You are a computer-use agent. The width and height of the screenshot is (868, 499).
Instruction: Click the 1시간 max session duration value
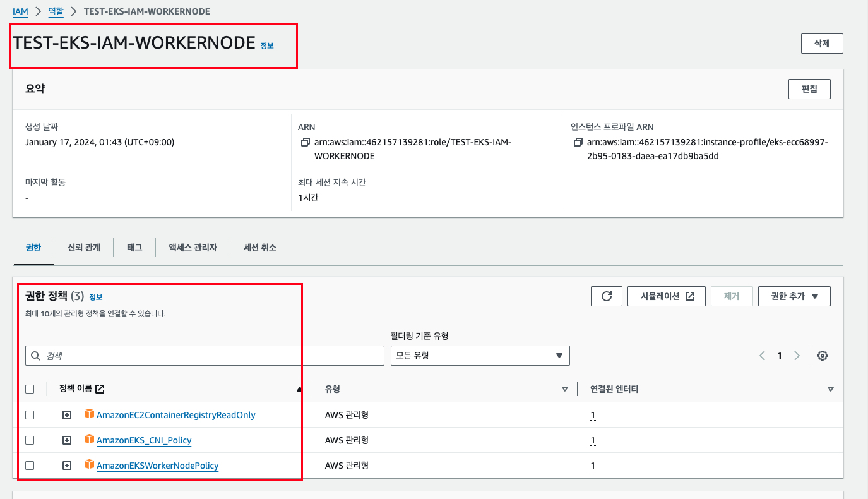point(308,198)
